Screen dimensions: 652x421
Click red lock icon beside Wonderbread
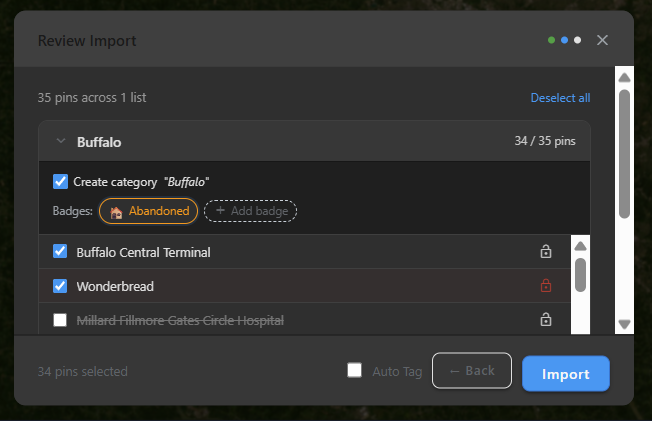(x=546, y=285)
